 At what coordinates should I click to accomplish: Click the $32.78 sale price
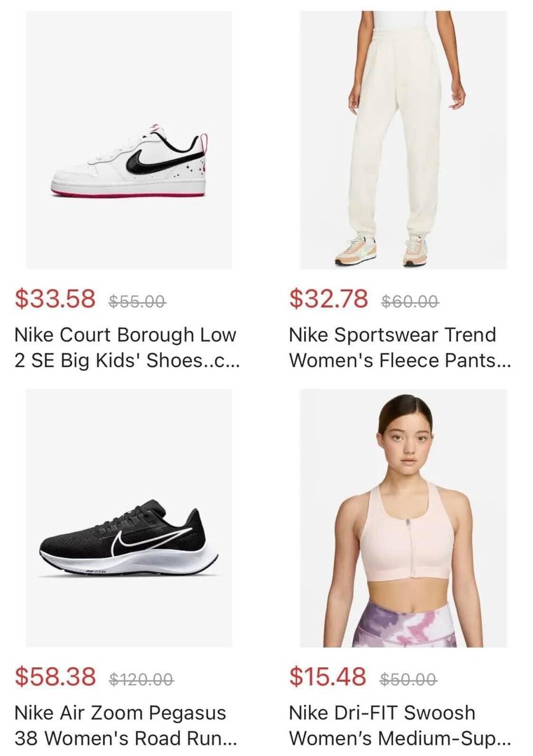point(328,300)
